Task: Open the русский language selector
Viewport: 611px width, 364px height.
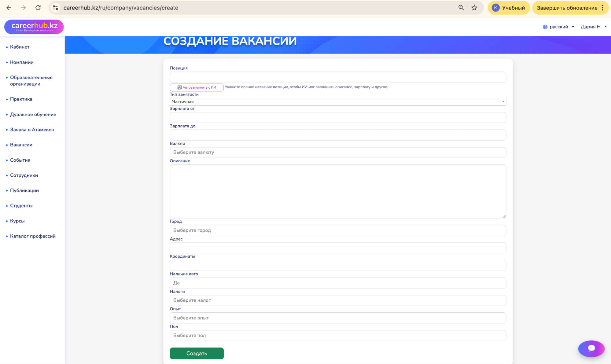Action: pos(558,27)
